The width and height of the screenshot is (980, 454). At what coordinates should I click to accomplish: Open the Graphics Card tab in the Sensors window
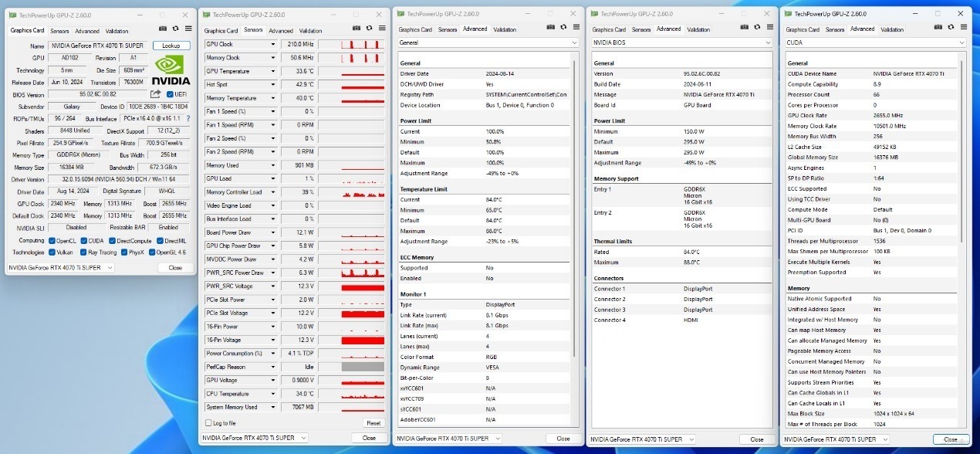(221, 31)
